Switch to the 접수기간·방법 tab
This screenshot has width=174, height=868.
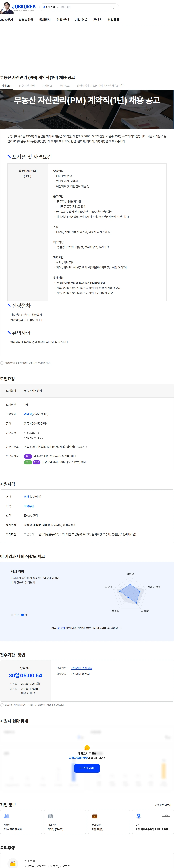27,86
